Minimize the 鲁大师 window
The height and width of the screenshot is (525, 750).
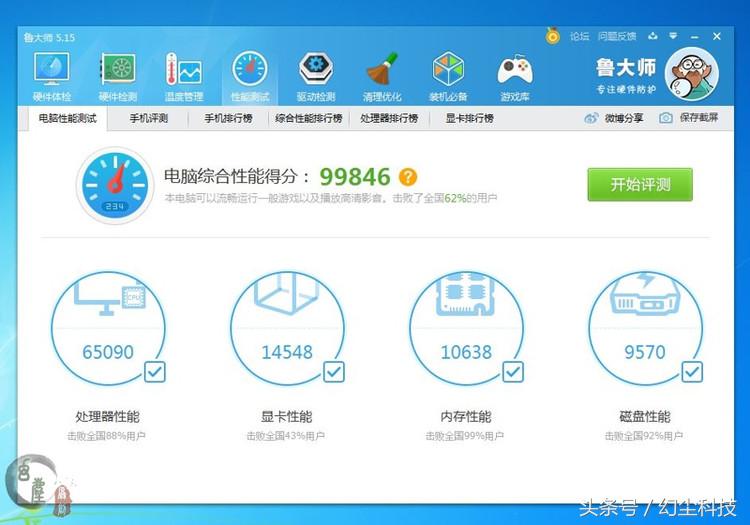click(x=695, y=37)
